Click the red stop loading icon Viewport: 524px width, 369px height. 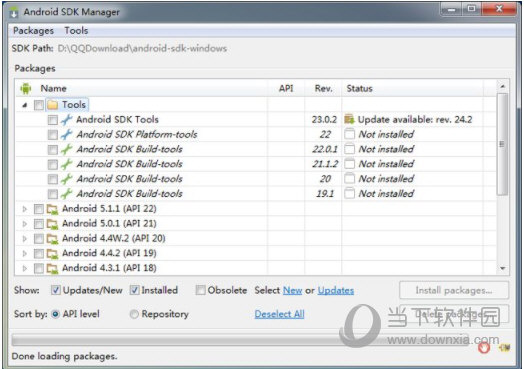(484, 348)
